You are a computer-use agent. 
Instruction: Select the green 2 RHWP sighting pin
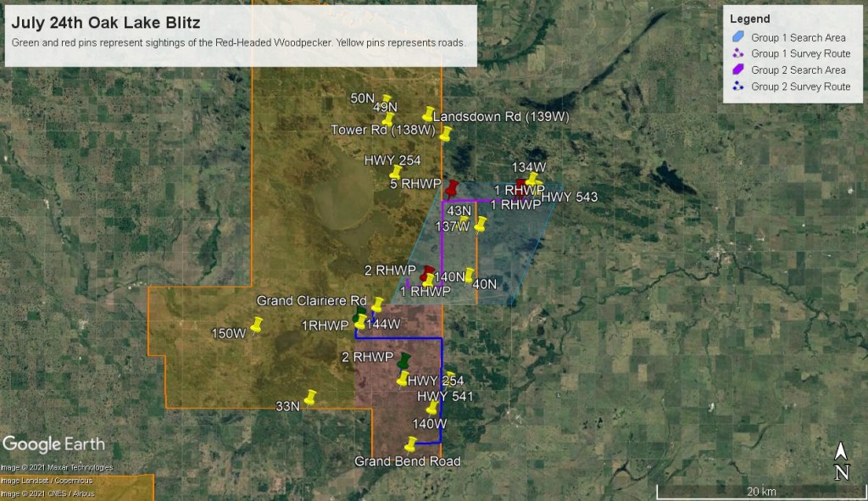[x=403, y=359]
